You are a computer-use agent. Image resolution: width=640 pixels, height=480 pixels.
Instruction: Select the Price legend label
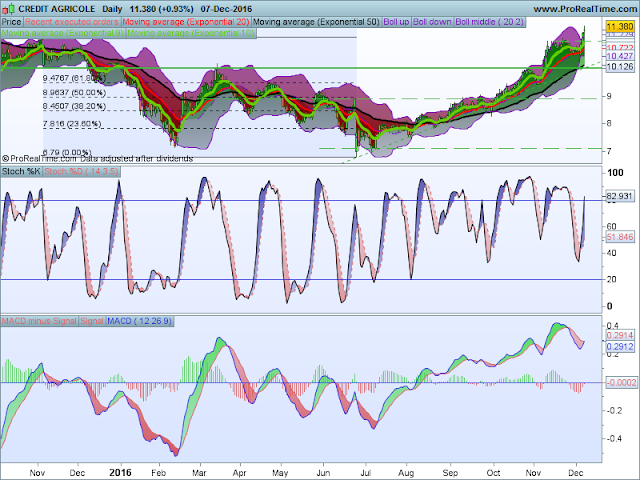pyautogui.click(x=11, y=22)
